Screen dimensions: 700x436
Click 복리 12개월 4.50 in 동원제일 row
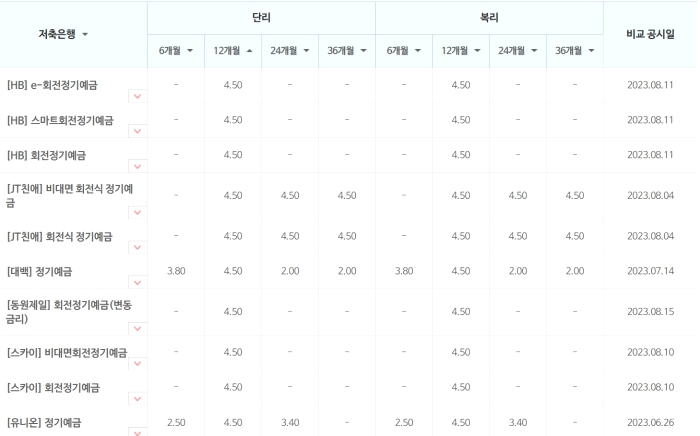(x=461, y=311)
